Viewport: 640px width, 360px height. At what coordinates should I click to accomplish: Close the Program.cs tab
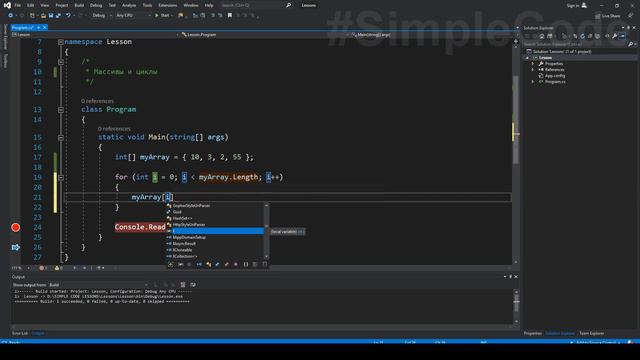pyautogui.click(x=44, y=27)
